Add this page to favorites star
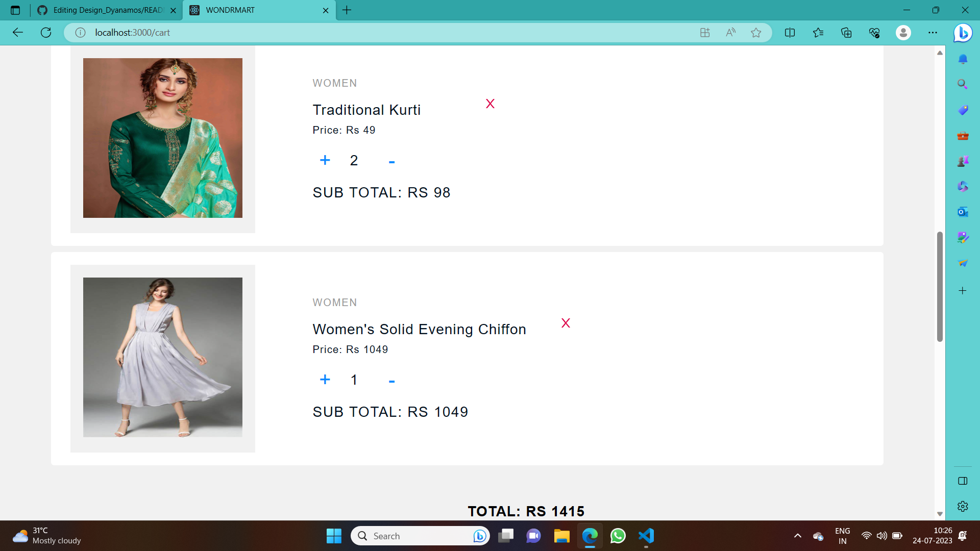The height and width of the screenshot is (551, 980). pos(756,33)
